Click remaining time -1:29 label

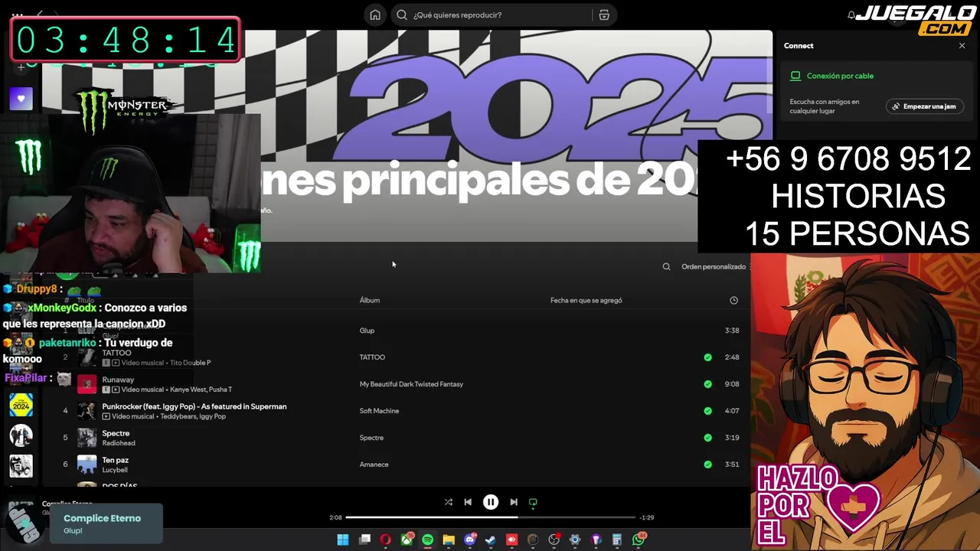[x=647, y=517]
